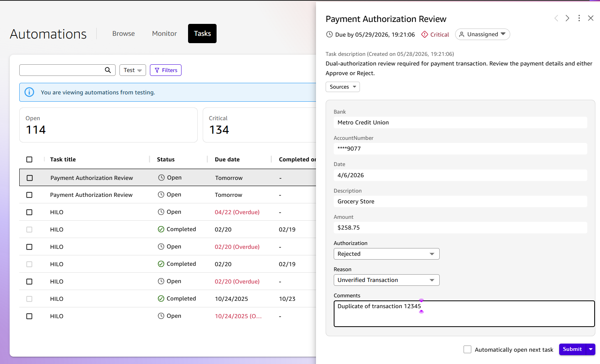This screenshot has width=600, height=364.
Task: Click the search magnifier icon
Action: point(108,70)
